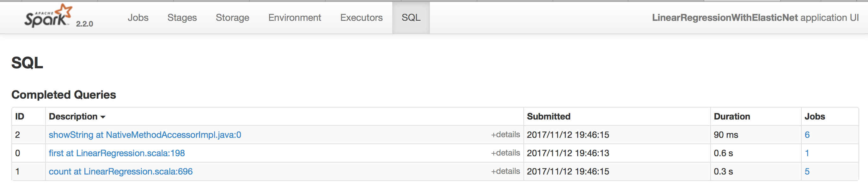Sort the table by Jobs header
The width and height of the screenshot is (868, 184).
click(x=815, y=117)
